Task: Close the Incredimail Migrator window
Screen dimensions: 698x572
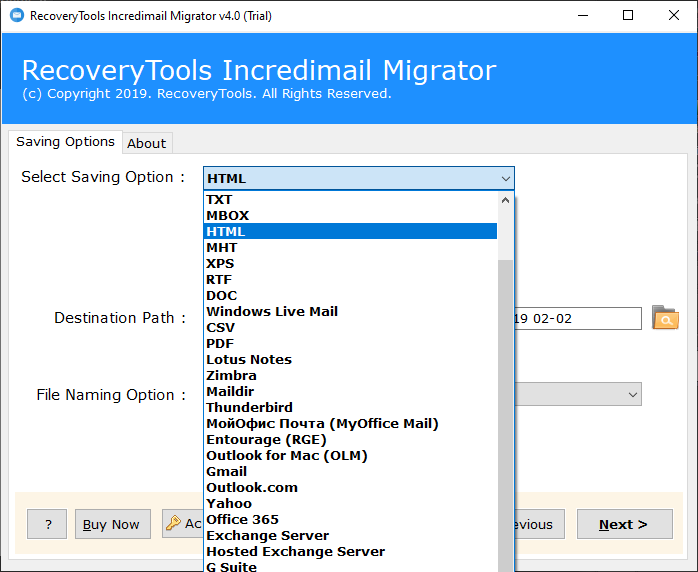Action: point(674,16)
